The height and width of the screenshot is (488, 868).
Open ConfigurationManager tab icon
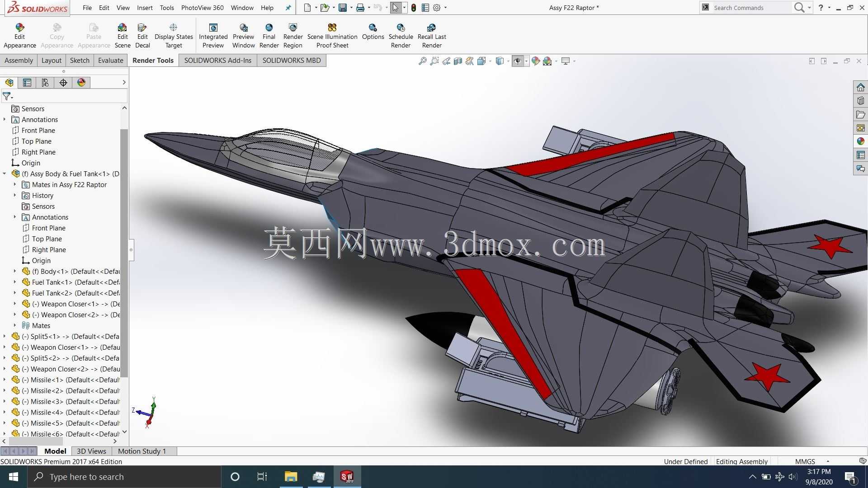tap(45, 83)
